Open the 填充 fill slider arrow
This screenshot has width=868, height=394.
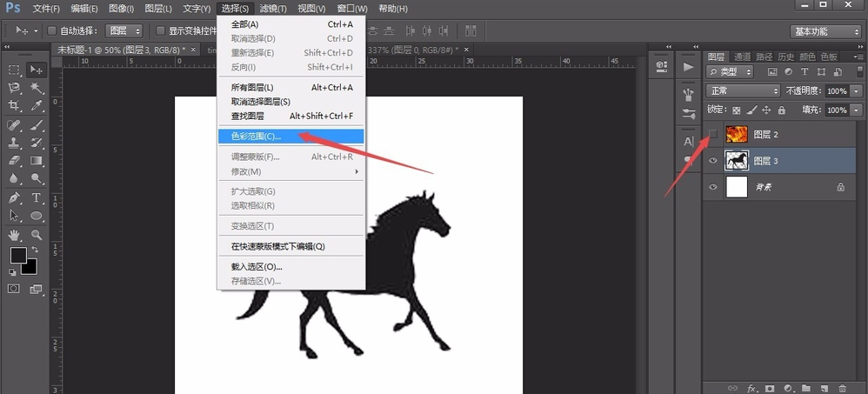click(x=857, y=110)
